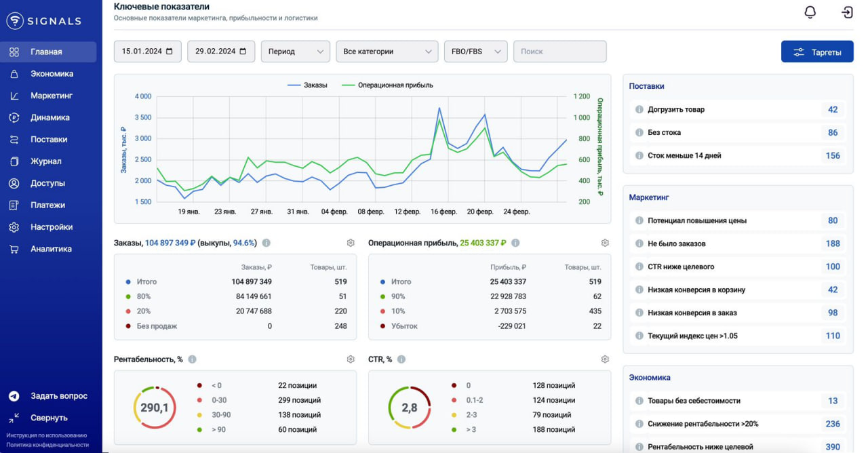Image resolution: width=868 pixels, height=453 pixels.
Task: Open Все категории dropdown
Action: point(387,52)
